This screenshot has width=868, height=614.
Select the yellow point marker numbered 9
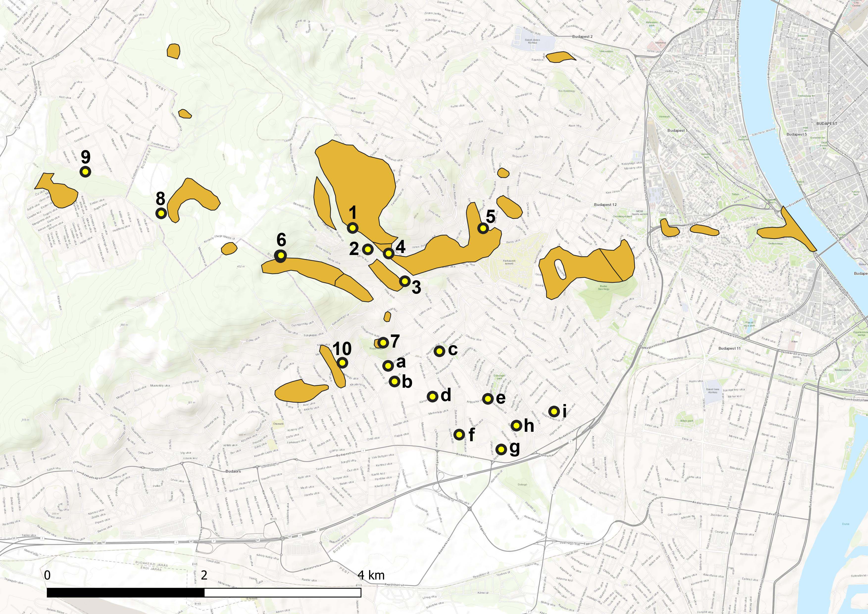coord(85,172)
